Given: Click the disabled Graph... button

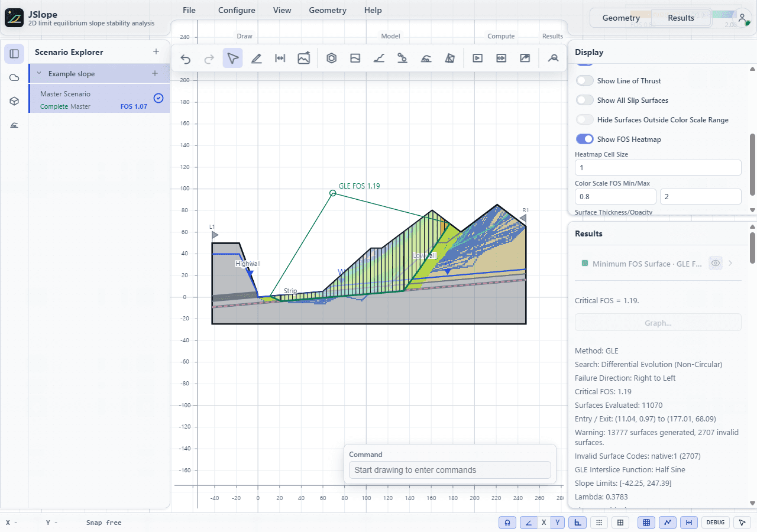Looking at the screenshot, I should tap(658, 323).
